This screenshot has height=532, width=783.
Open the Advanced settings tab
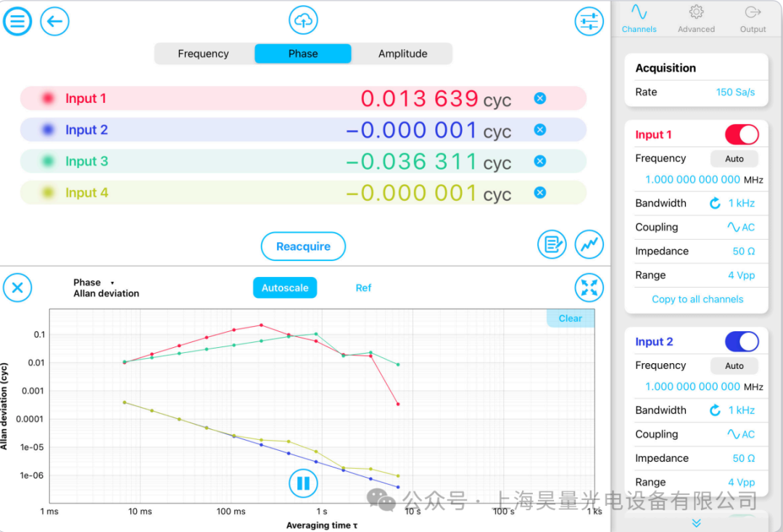pyautogui.click(x=696, y=19)
